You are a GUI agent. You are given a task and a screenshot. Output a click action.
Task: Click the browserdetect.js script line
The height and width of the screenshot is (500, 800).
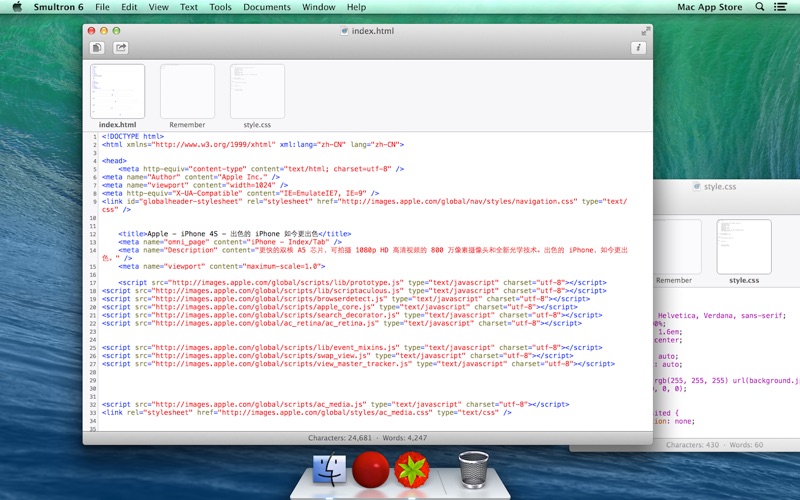pos(346,298)
